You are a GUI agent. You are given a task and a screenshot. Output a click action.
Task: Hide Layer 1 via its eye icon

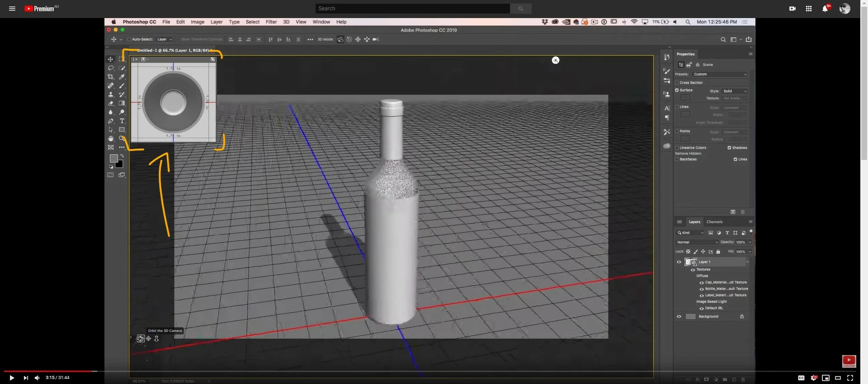(679, 262)
